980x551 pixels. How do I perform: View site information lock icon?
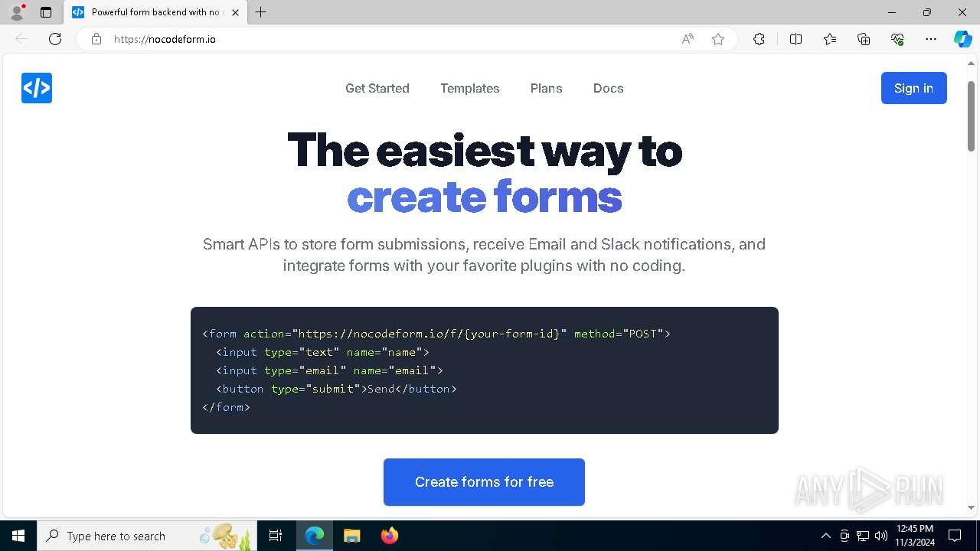(x=96, y=39)
